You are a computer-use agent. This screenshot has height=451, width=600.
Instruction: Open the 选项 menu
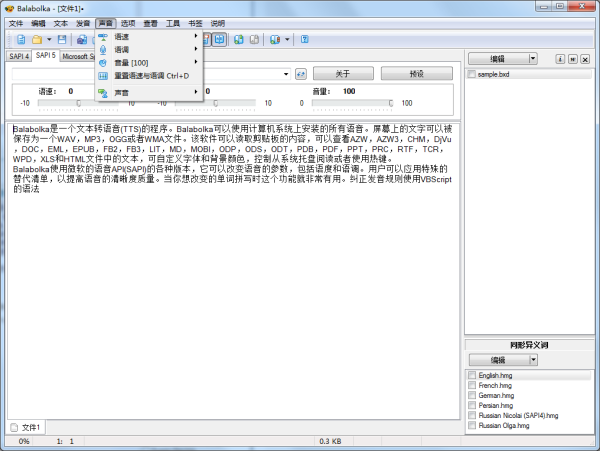pos(127,22)
